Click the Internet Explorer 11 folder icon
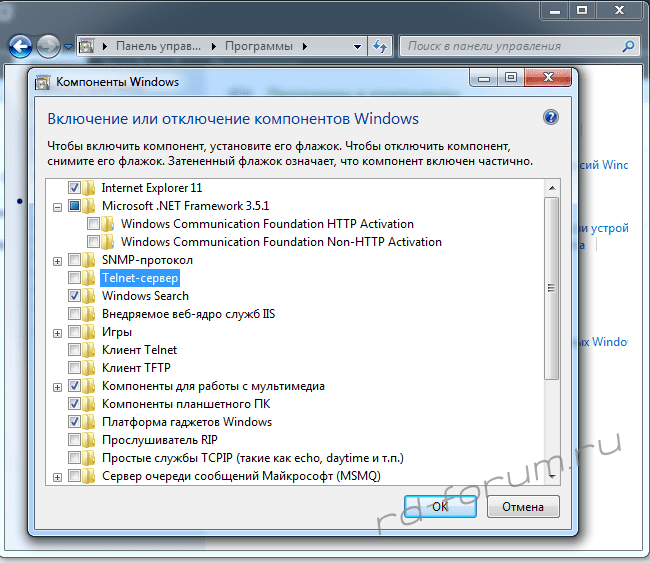This screenshot has height=563, width=650. pyautogui.click(x=90, y=188)
